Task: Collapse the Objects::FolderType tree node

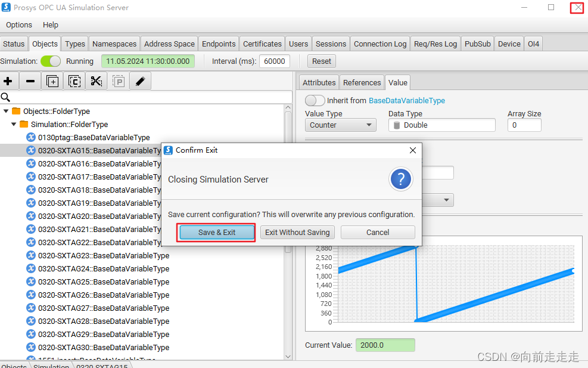Action: point(6,111)
